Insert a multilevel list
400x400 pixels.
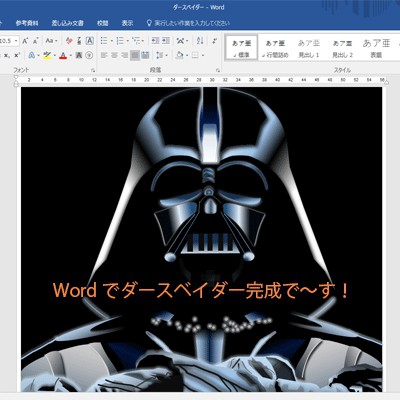[136, 41]
